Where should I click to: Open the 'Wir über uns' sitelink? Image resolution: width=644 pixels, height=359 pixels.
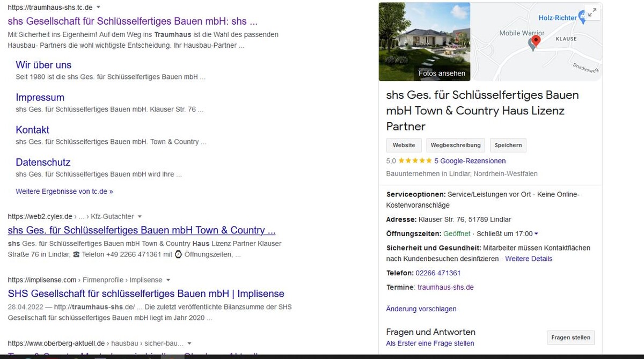pos(43,65)
